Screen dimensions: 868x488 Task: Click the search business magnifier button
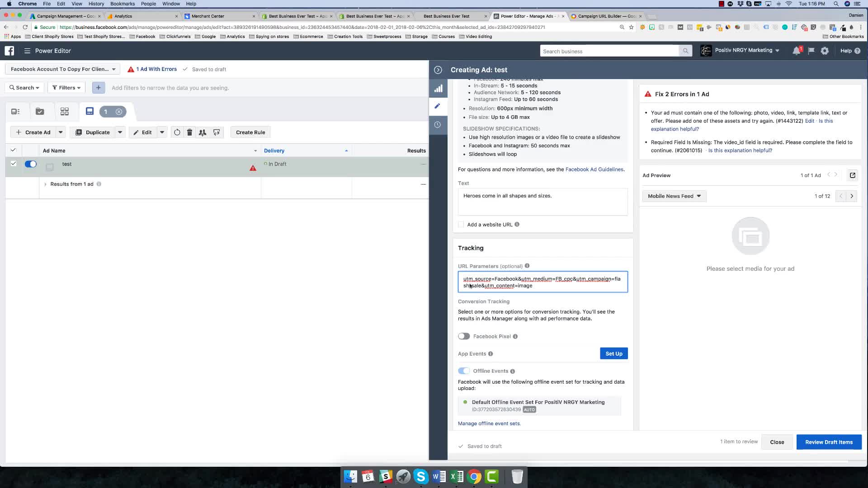click(x=685, y=51)
